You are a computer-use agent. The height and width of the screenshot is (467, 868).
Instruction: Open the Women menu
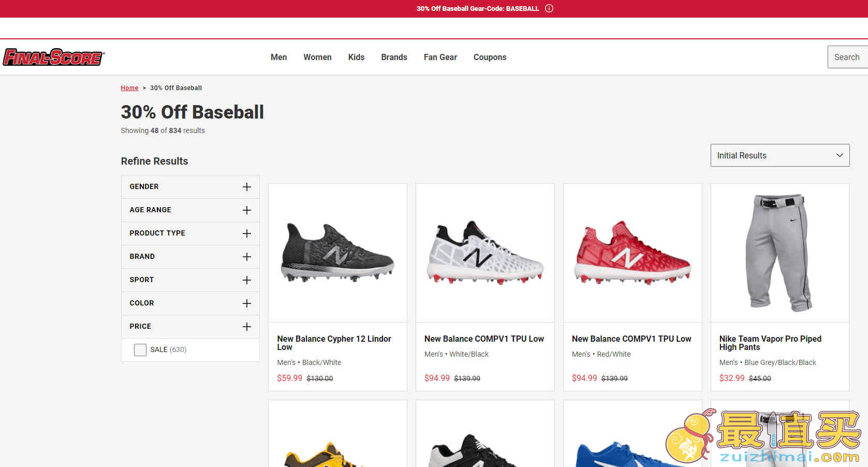pos(317,57)
